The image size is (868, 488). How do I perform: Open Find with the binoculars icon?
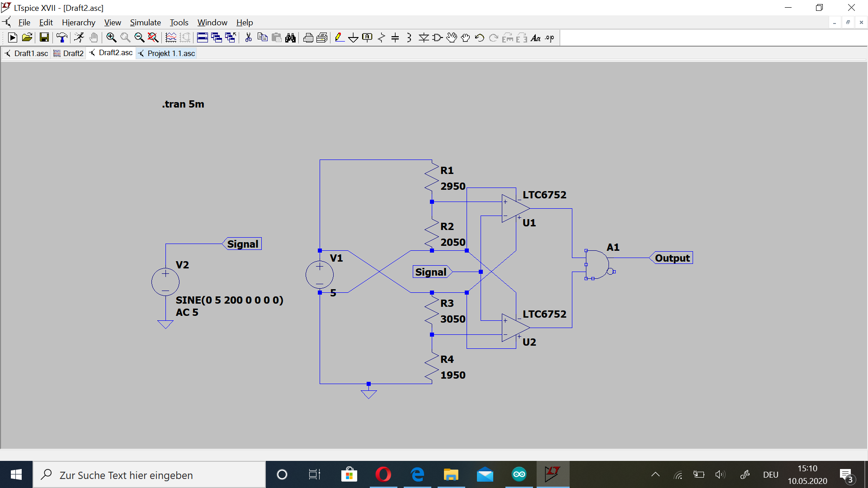pos(290,38)
